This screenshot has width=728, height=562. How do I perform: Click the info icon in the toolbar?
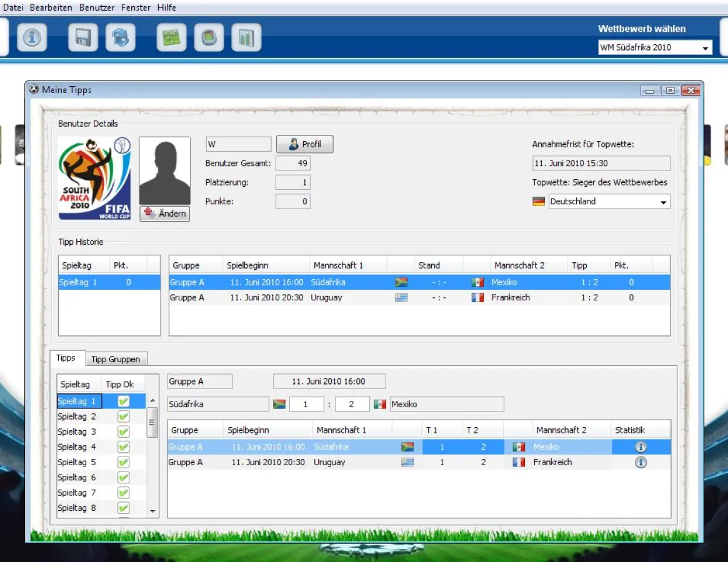click(x=32, y=37)
